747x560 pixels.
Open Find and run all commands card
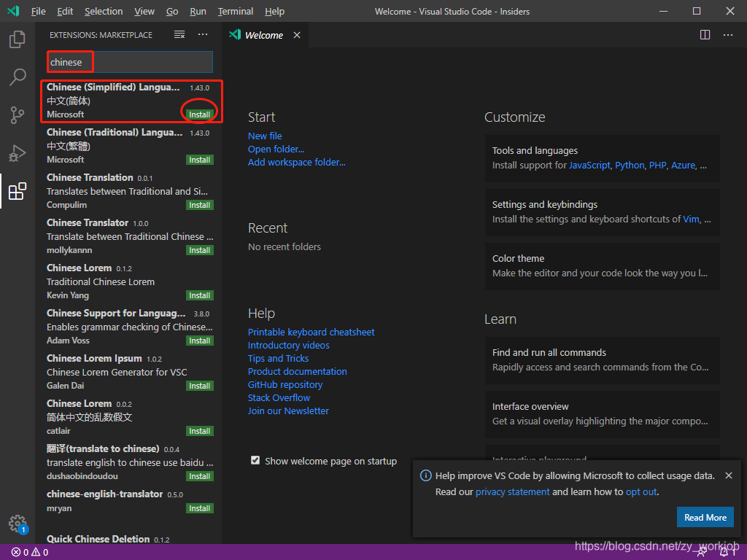[x=602, y=360]
